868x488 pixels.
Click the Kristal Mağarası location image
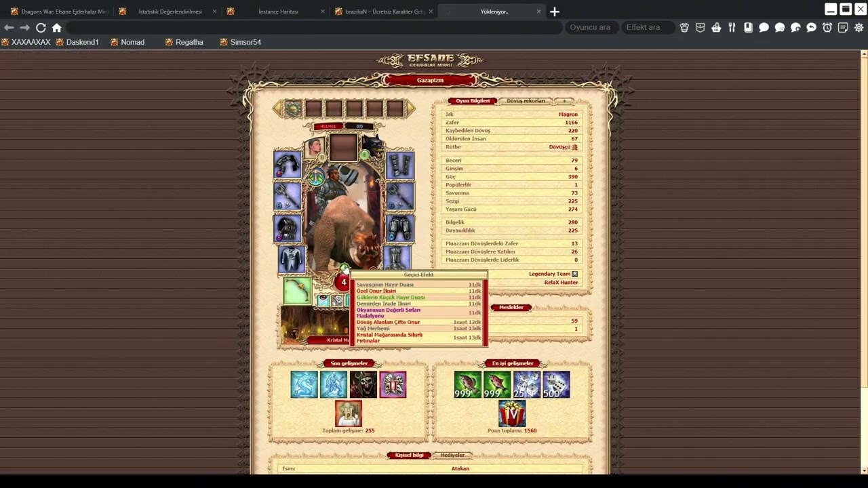coord(315,324)
